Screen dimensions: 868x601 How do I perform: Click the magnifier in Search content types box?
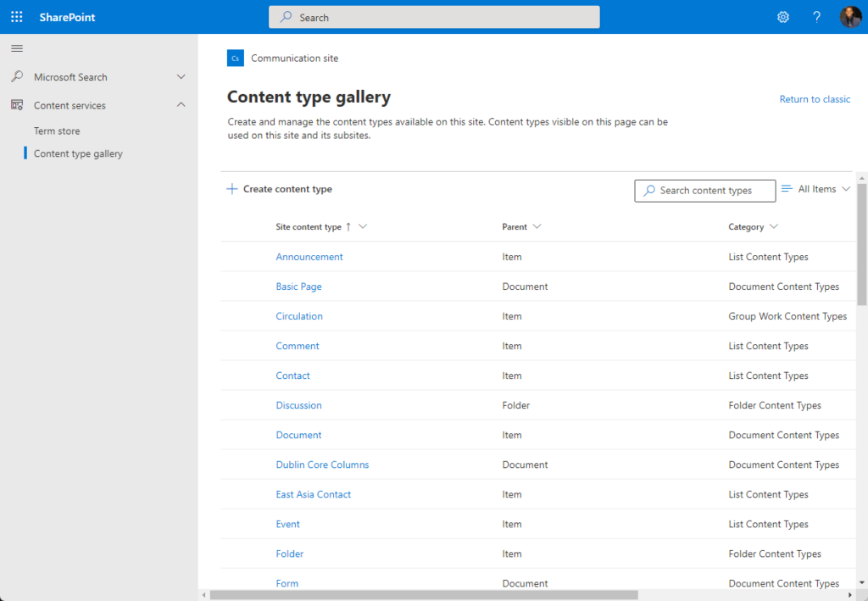tap(648, 191)
